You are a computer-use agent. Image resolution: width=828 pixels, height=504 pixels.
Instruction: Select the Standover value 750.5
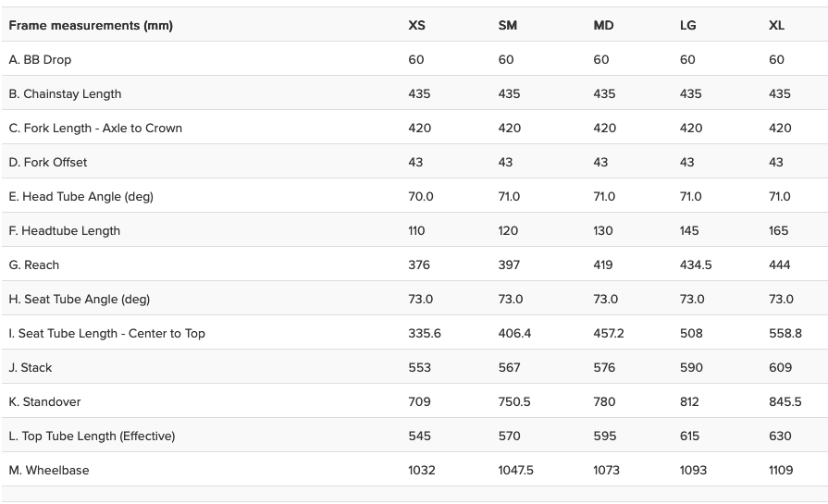513,402
